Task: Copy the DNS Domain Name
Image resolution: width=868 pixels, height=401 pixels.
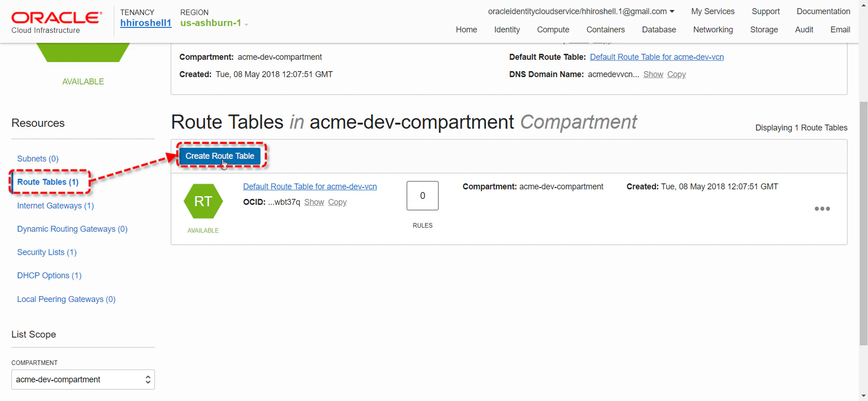Action: (x=677, y=74)
